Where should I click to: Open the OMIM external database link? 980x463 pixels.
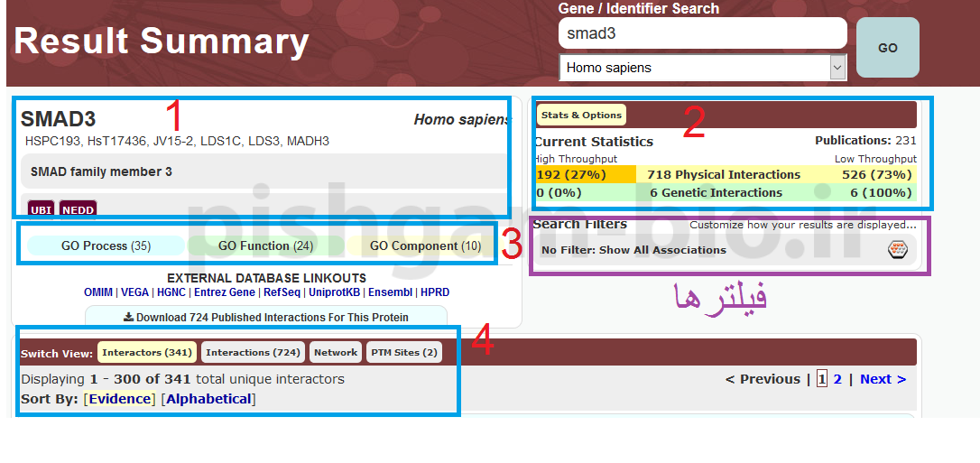97,292
